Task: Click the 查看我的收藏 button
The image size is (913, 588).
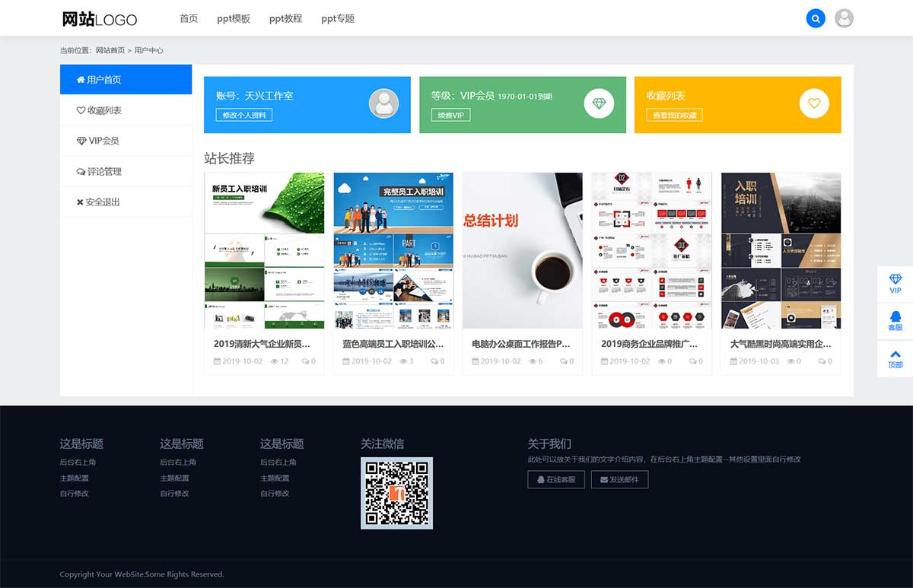Action: point(675,115)
